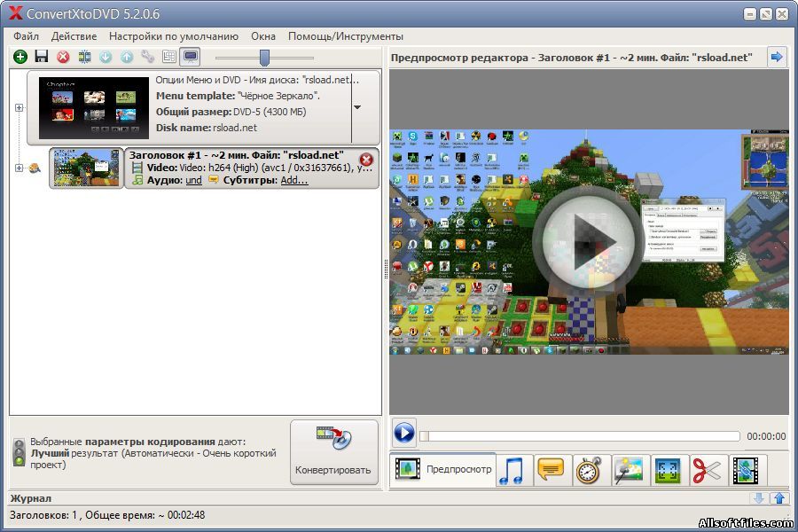This screenshot has width=798, height=532.
Task: Expand the Заголовок #1 tree node
Action: pos(19,168)
